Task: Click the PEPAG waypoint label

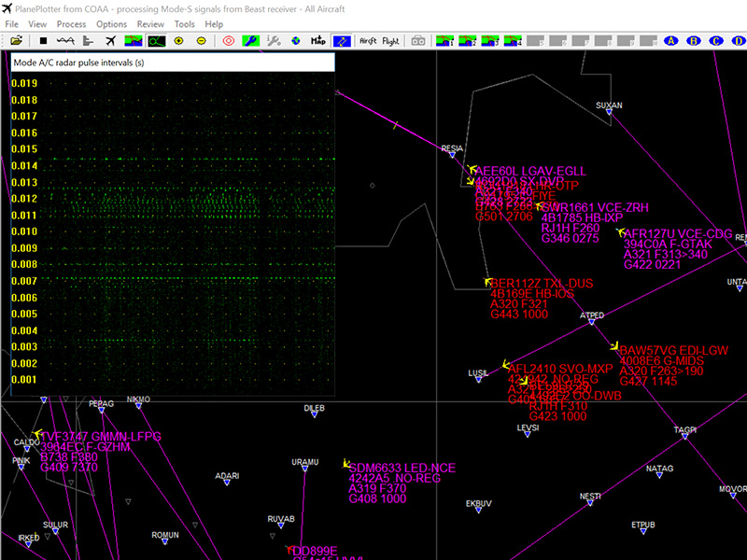Action: point(102,404)
